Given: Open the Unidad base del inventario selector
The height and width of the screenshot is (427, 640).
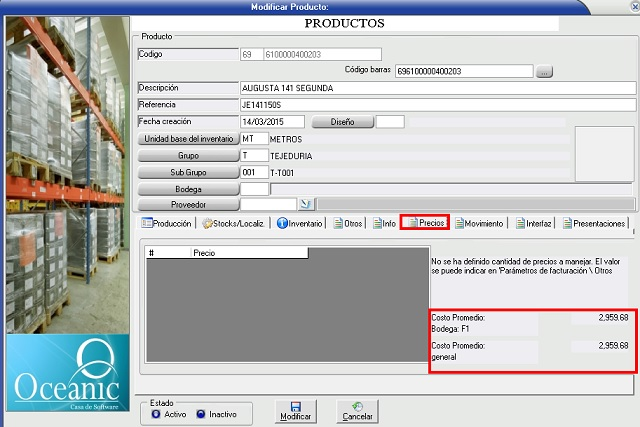Looking at the screenshot, I should tap(187, 139).
